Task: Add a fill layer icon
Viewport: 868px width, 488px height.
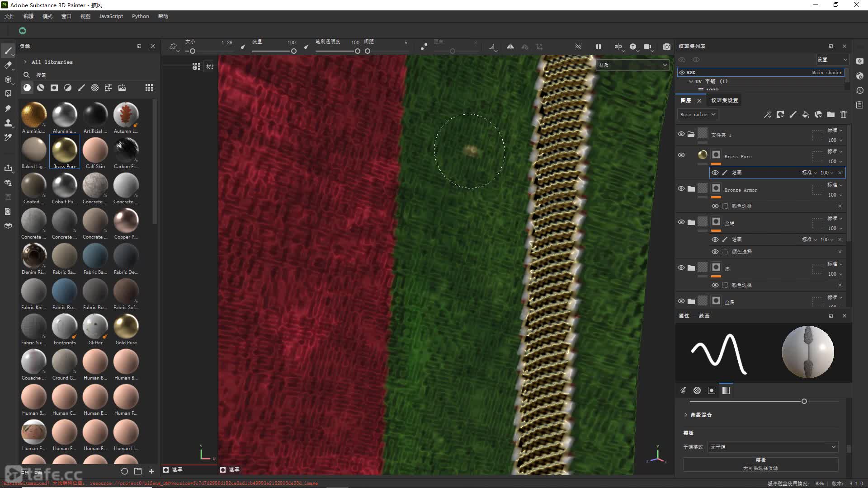Action: coord(806,114)
